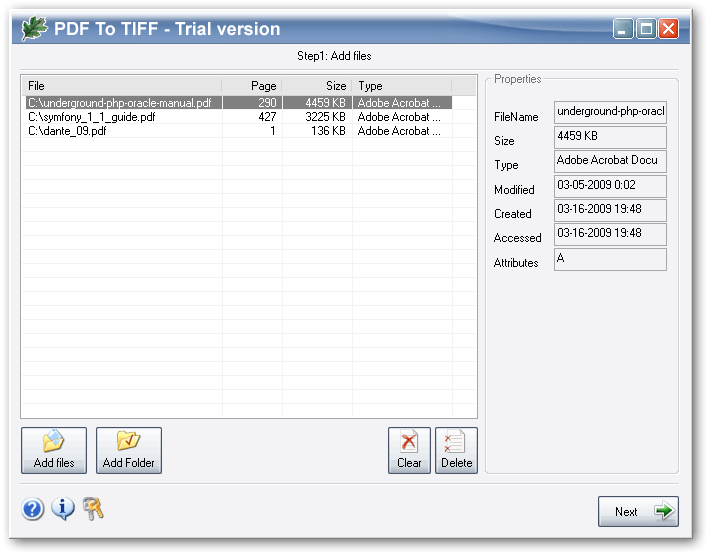Open help with the question mark icon
Screen dimensions: 707x553
click(x=32, y=509)
